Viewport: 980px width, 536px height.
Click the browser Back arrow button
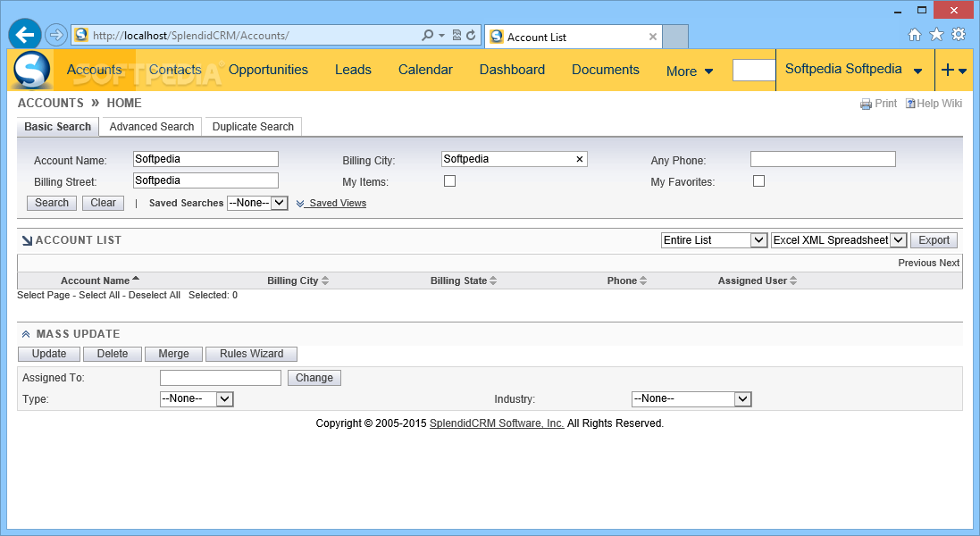pos(25,35)
